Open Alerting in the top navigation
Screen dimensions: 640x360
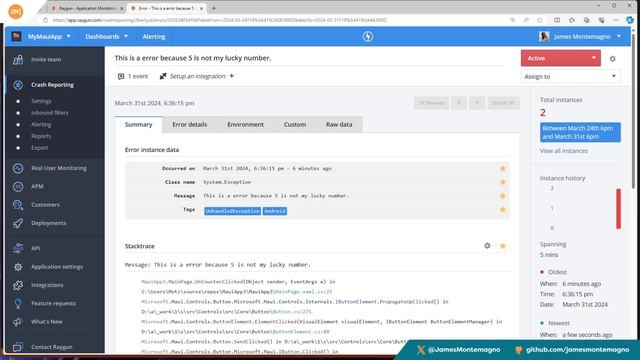(x=154, y=36)
